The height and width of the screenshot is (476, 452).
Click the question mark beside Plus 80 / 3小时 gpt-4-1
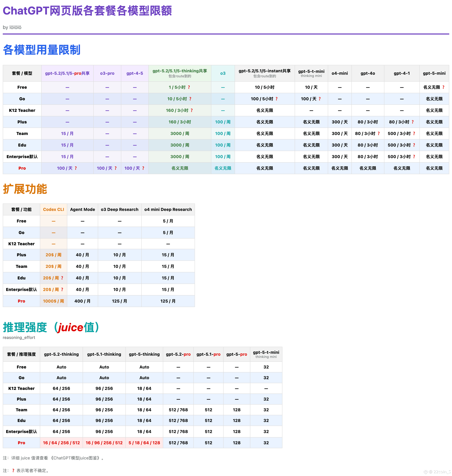tap(413, 122)
